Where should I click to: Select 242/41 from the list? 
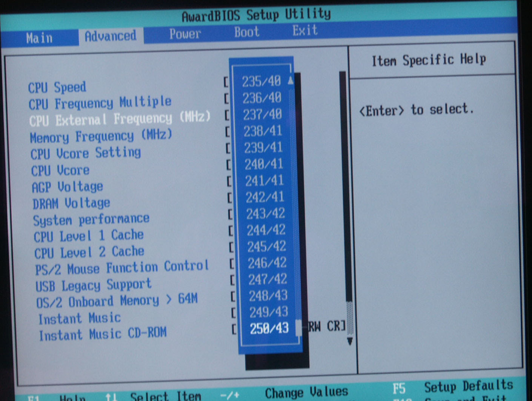pos(265,197)
